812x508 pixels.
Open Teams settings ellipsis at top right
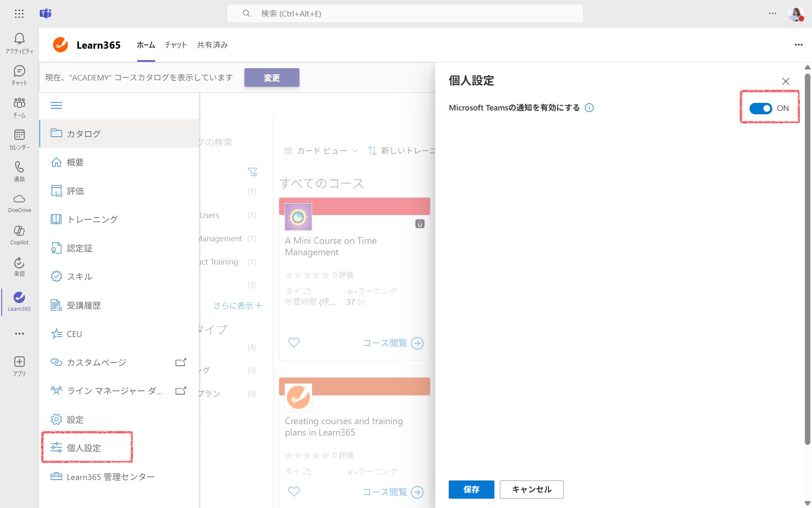click(772, 14)
